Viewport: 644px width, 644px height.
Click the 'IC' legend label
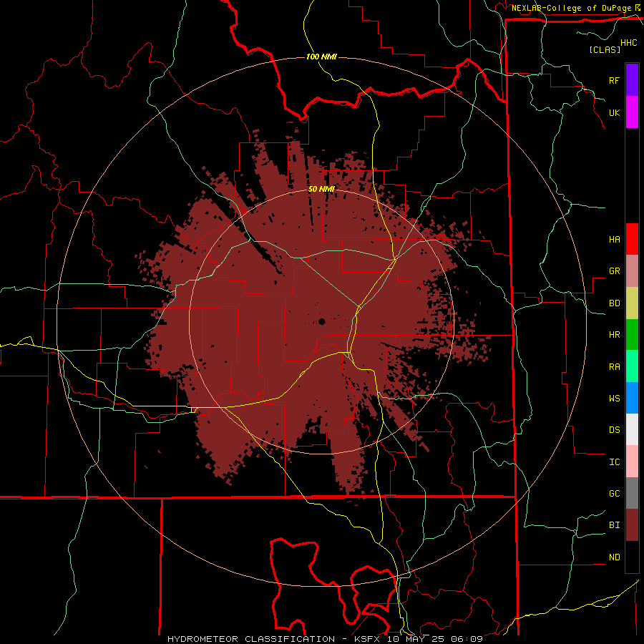[615, 462]
